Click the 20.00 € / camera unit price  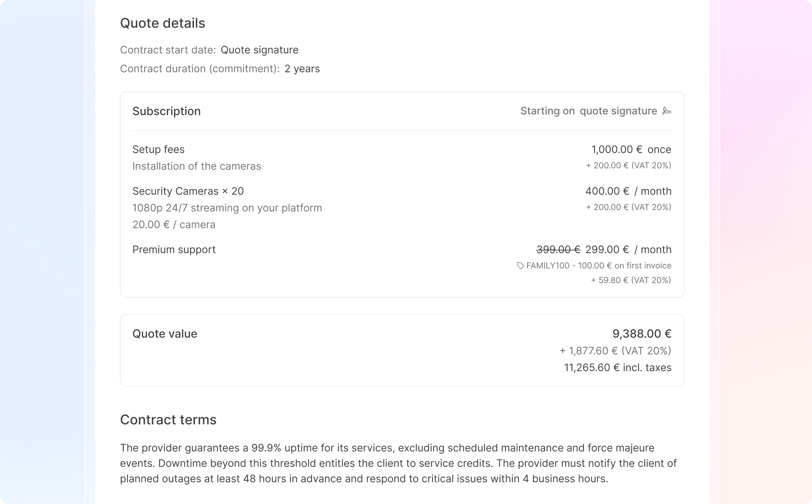click(x=174, y=225)
